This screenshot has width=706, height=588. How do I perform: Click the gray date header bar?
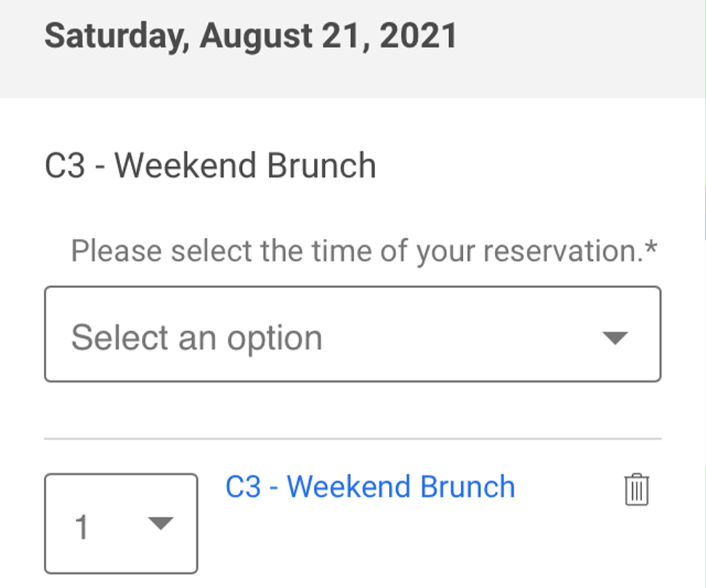352,48
